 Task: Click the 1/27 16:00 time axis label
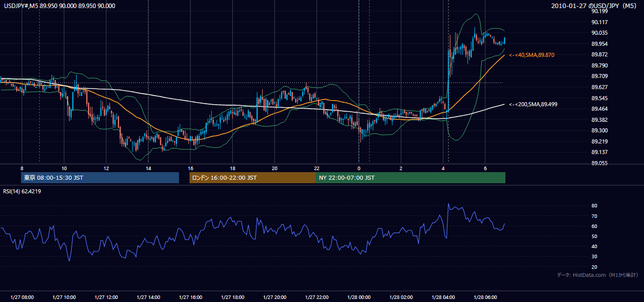(x=190, y=297)
